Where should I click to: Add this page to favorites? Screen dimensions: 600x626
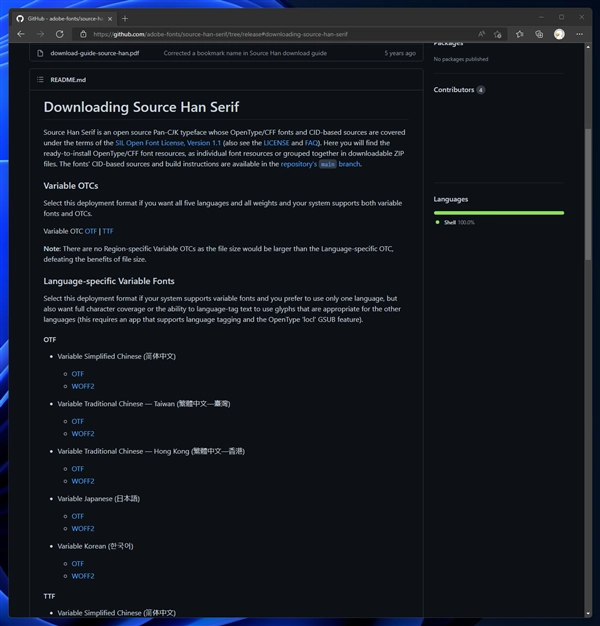pyautogui.click(x=498, y=34)
